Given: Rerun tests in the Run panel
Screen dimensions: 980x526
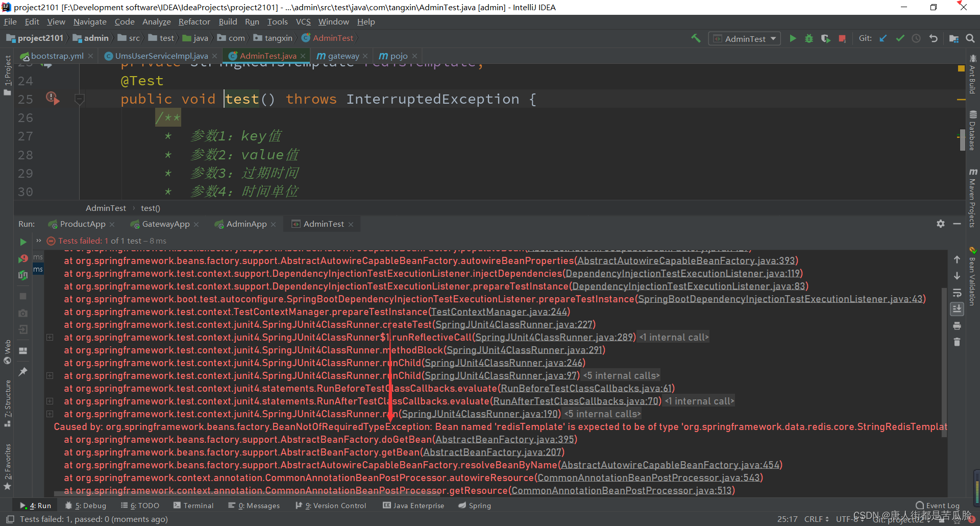Looking at the screenshot, I should [23, 242].
